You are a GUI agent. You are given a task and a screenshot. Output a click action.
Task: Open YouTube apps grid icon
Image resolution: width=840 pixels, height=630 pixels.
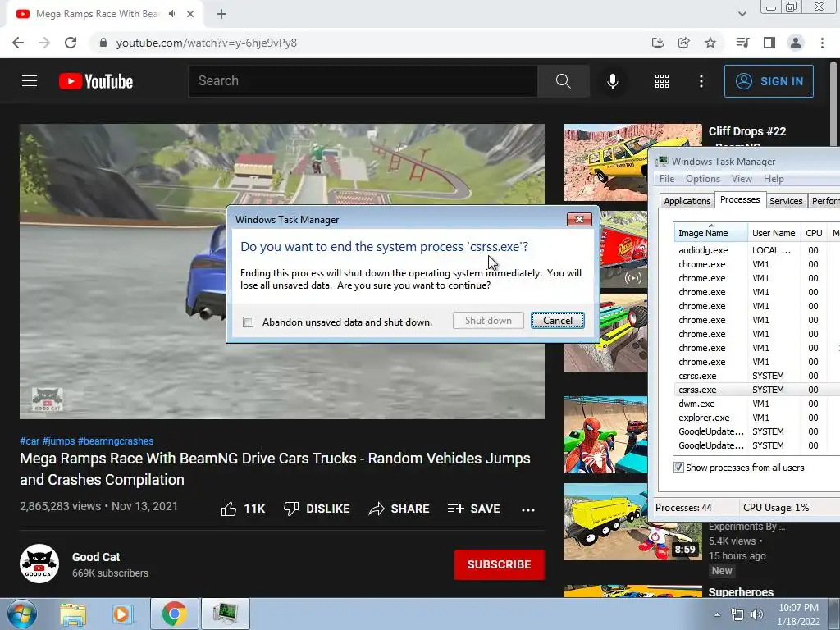click(x=662, y=81)
